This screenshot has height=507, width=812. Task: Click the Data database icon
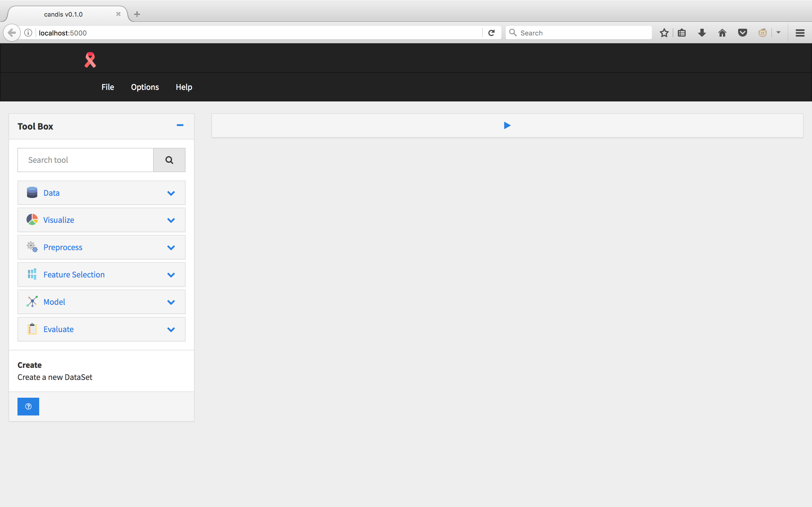coord(32,192)
